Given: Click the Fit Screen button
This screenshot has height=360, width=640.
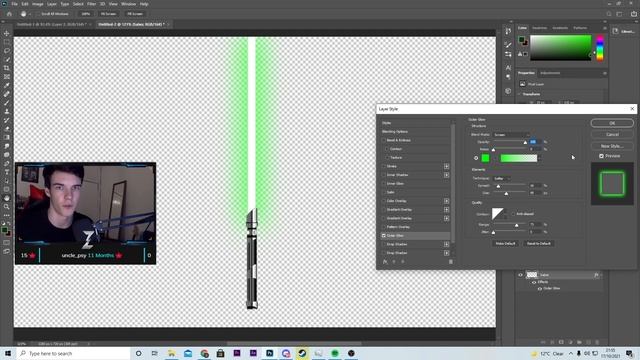Looking at the screenshot, I should coord(108,14).
